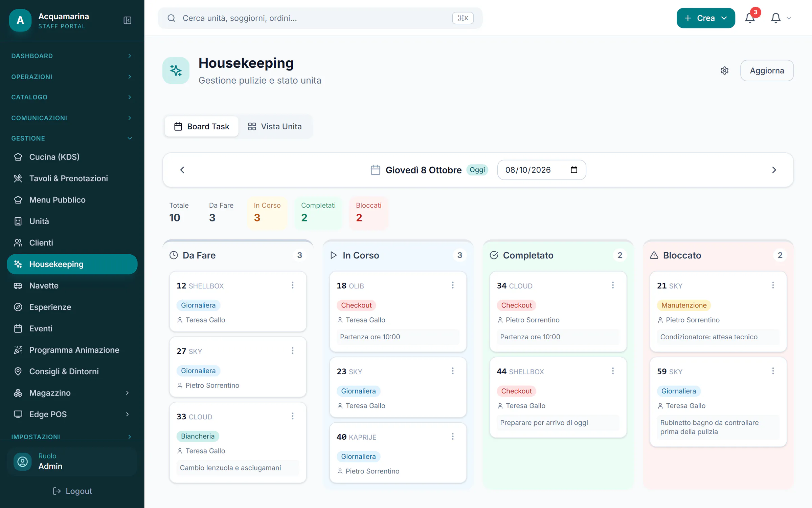This screenshot has height=508, width=812.
Task: Open Programma Animazione in sidebar
Action: tap(72, 350)
